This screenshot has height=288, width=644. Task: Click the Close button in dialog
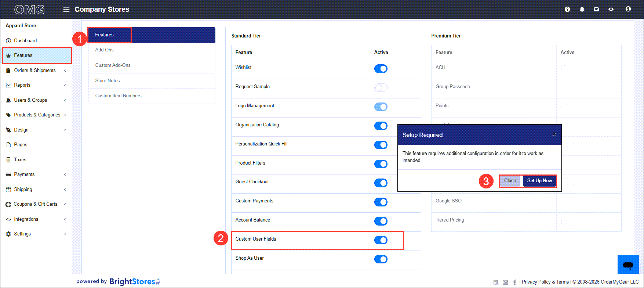(x=510, y=181)
